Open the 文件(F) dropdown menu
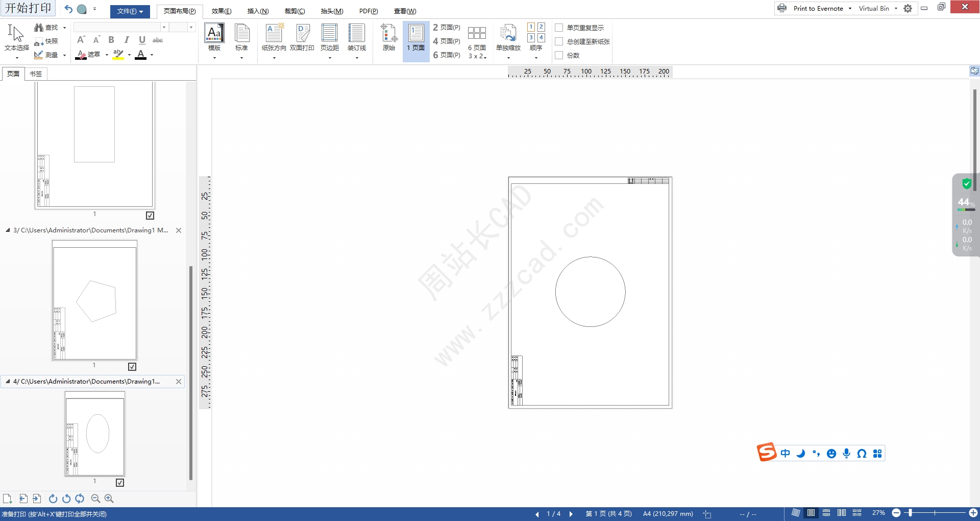The height and width of the screenshot is (521, 980). [x=130, y=11]
